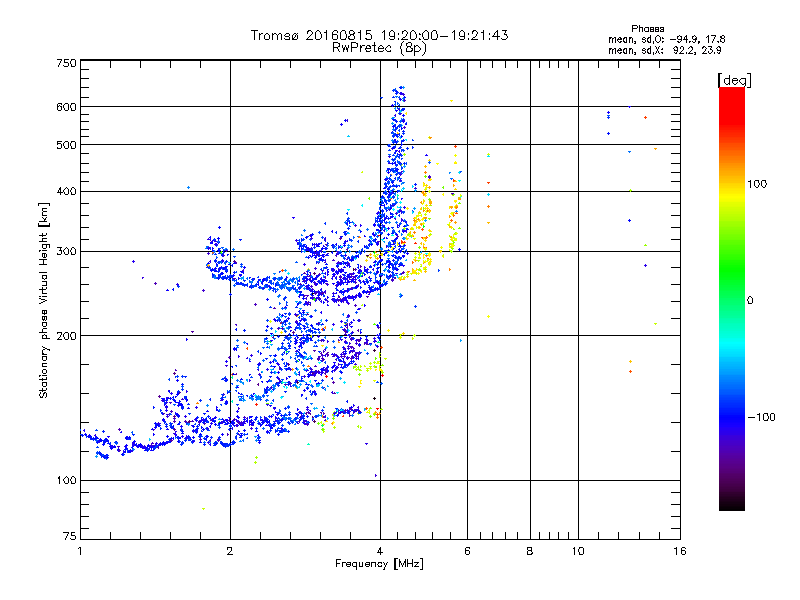Click the Frequency [MHz] axis label

379,564
